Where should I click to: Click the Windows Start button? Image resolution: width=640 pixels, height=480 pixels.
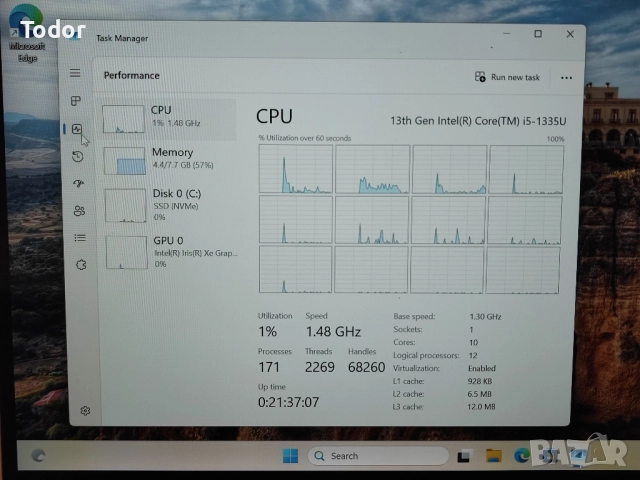coord(290,456)
